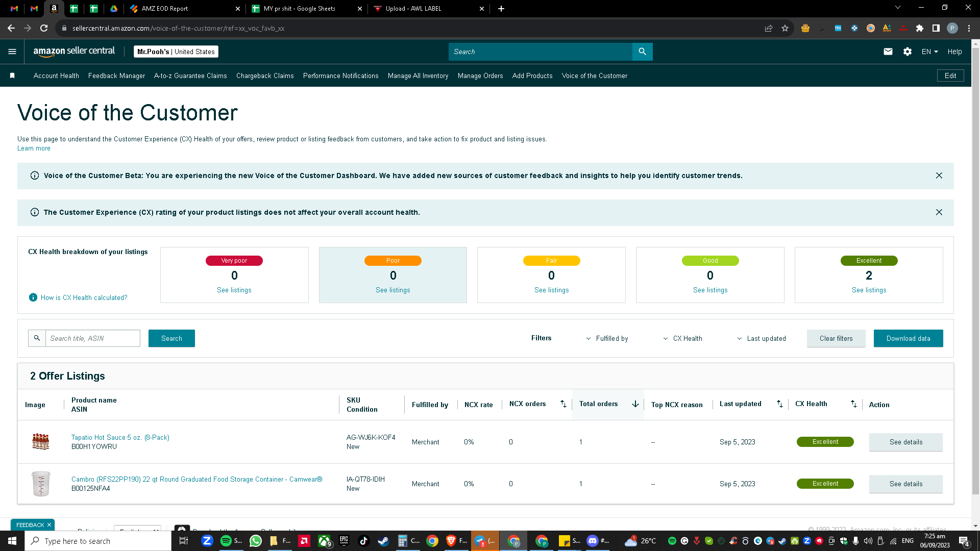The width and height of the screenshot is (980, 551).
Task: Expand the Fulfilled by filter dropdown
Action: [607, 338]
